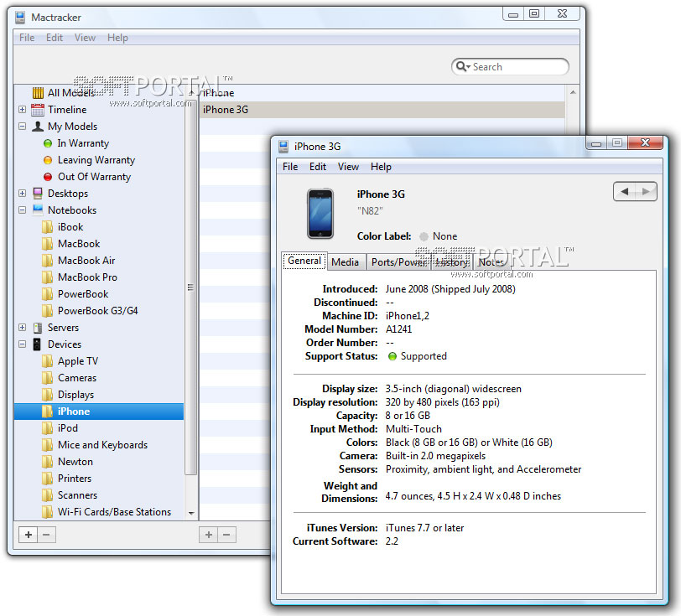The image size is (681, 616).
Task: Open Edit menu in Mactracker window
Action: click(x=55, y=38)
